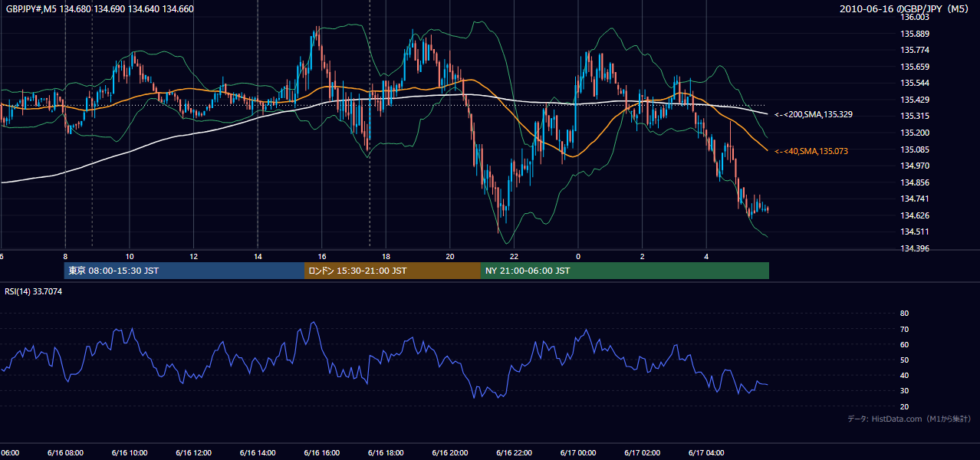Click the 2010-06-16 GBP/JPY (M5) title
This screenshot has height=460, width=980.
(906, 9)
